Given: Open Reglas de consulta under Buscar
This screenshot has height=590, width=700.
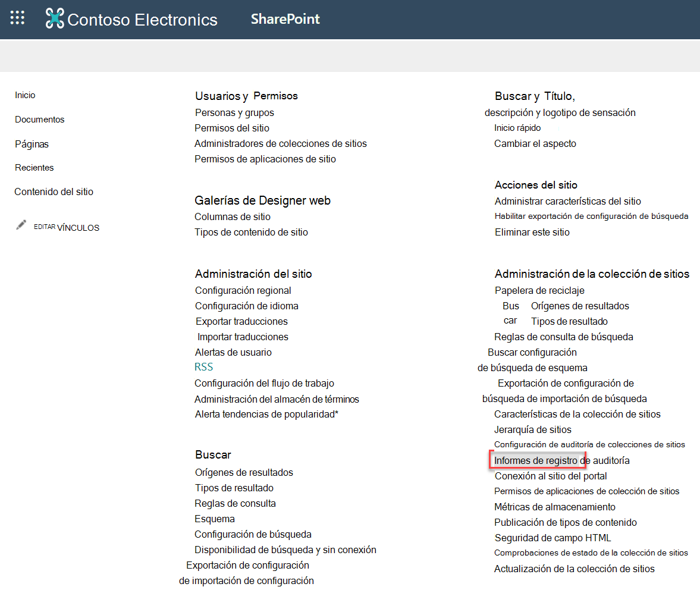Looking at the screenshot, I should (236, 504).
